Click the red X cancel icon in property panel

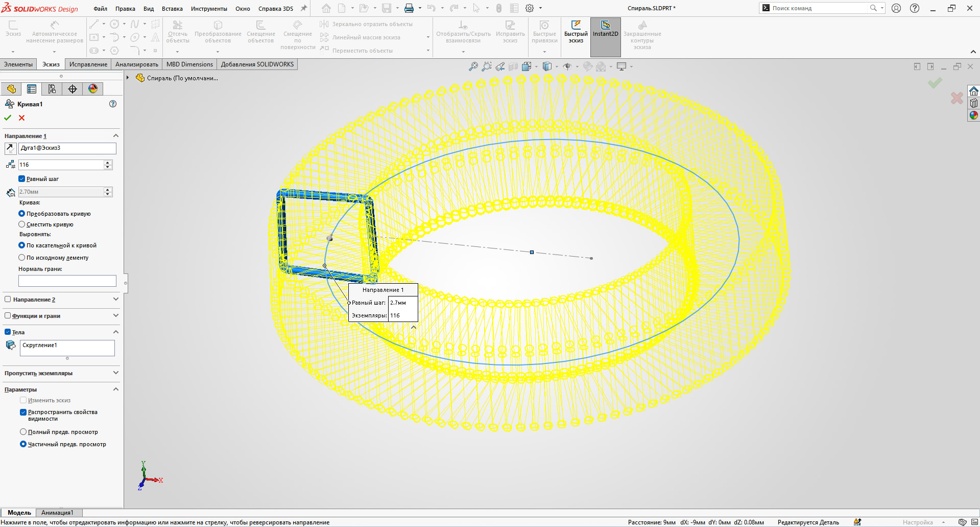(21, 118)
